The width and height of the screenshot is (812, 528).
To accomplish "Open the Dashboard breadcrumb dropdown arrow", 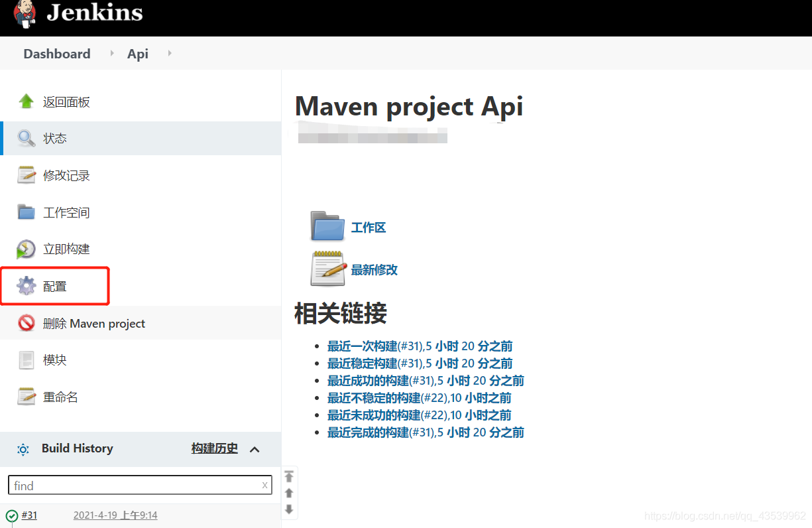I will coord(111,53).
